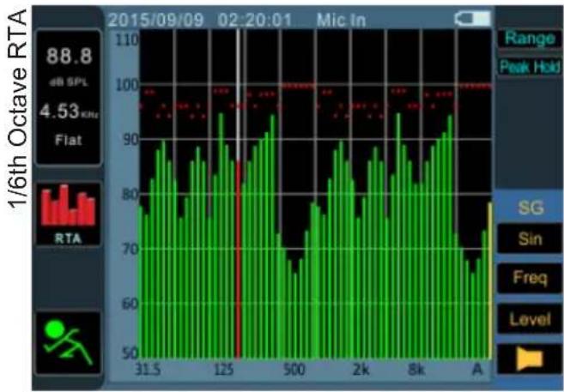Tap the 4.53 kHz frequency readout

click(x=69, y=111)
